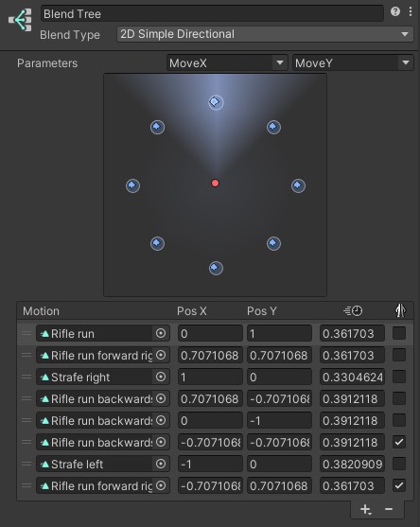The width and height of the screenshot is (420, 527).
Task: Add a new motion with plus button
Action: point(365,510)
